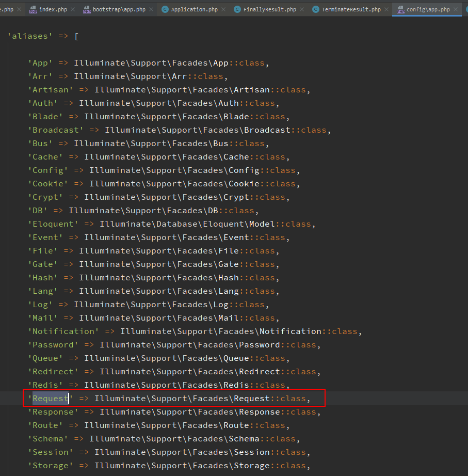The width and height of the screenshot is (468, 476).
Task: Click the PHP file icon on config\app.php tab
Action: click(x=400, y=9)
